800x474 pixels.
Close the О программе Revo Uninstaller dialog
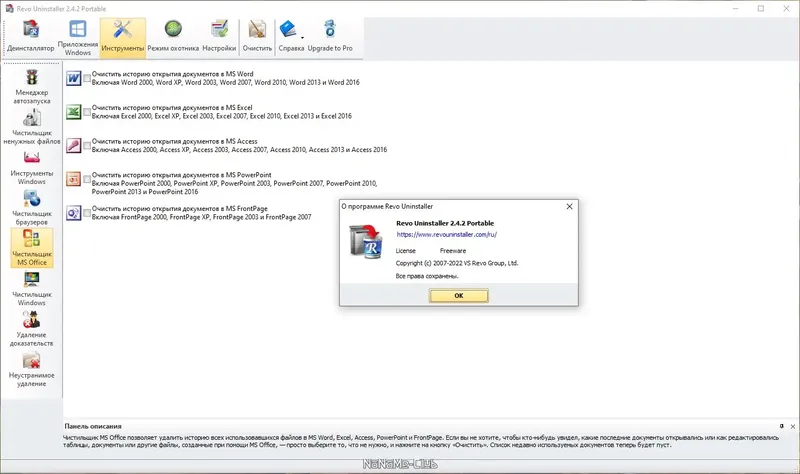click(569, 207)
